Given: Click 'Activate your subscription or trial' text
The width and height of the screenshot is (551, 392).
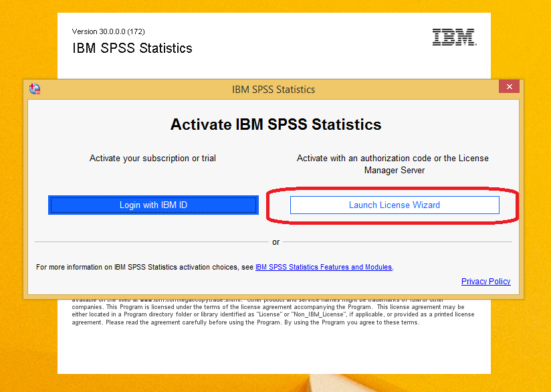Looking at the screenshot, I should tap(152, 159).
